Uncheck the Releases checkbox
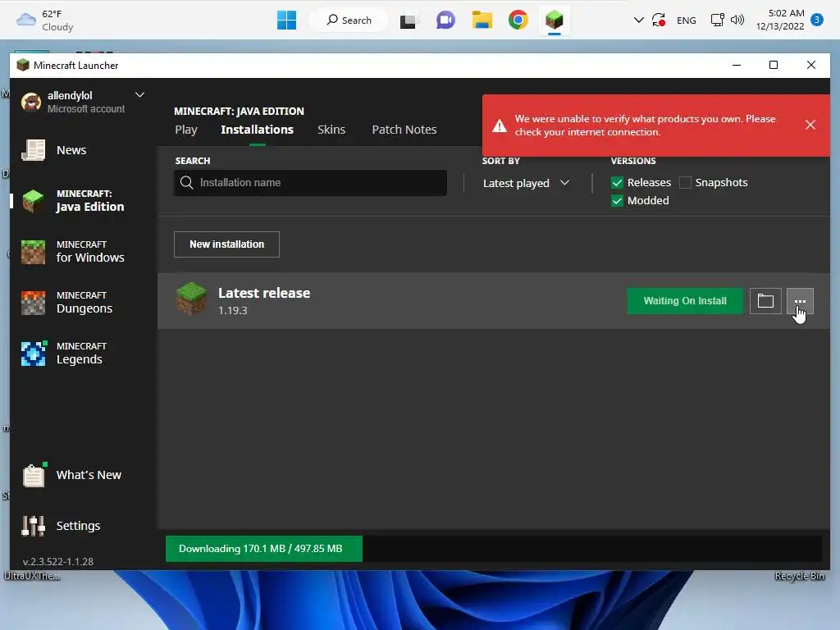The height and width of the screenshot is (630, 840). (617, 183)
